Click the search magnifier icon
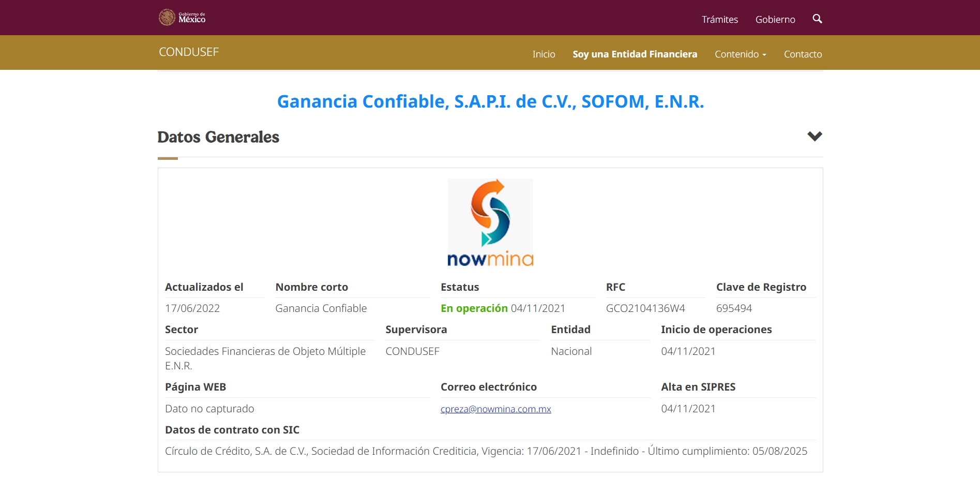 click(x=817, y=19)
